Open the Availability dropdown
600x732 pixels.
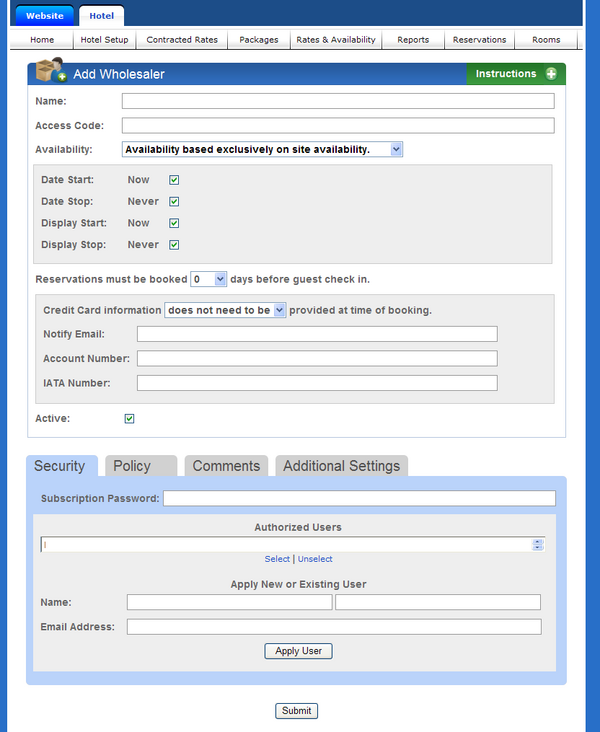pyautogui.click(x=262, y=149)
